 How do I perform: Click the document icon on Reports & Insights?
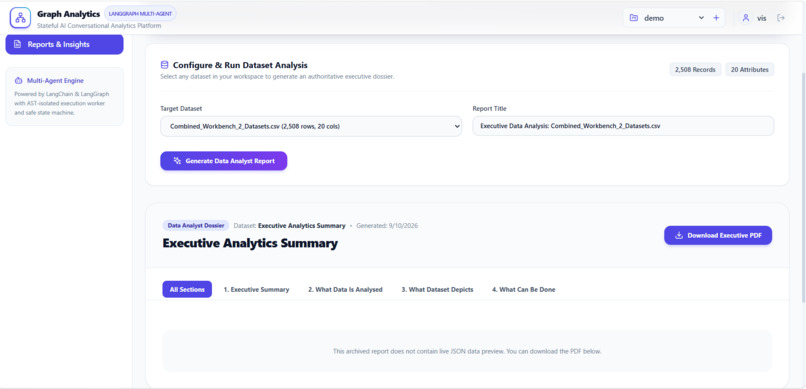(x=17, y=44)
